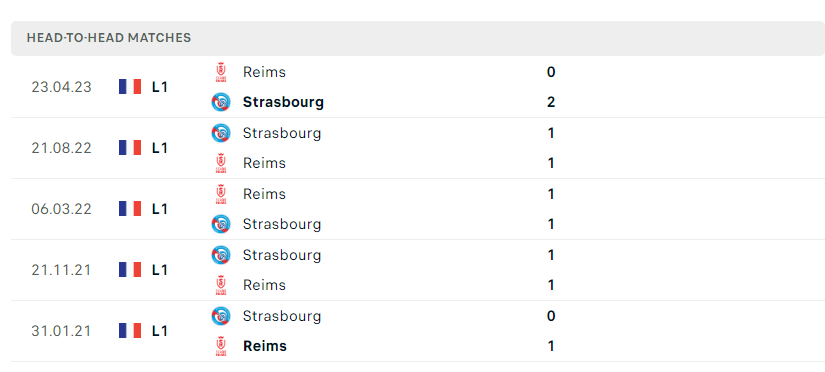Select bold Strasbourg winner name on 23.04.23
825x372 pixels.
click(x=283, y=102)
